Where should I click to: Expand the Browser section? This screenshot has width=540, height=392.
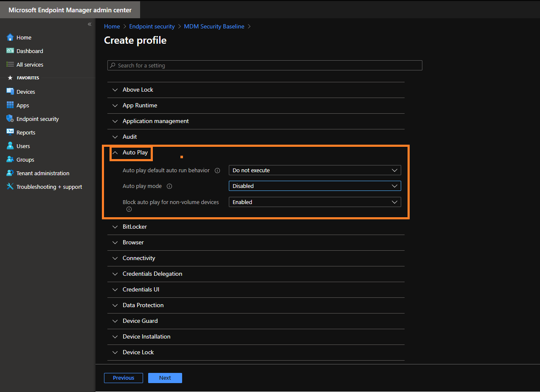(256, 243)
